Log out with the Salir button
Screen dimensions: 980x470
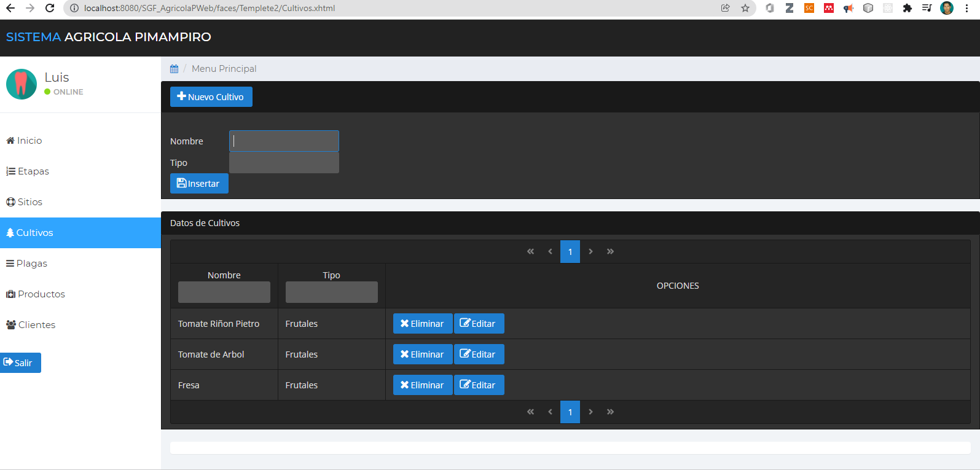20,363
